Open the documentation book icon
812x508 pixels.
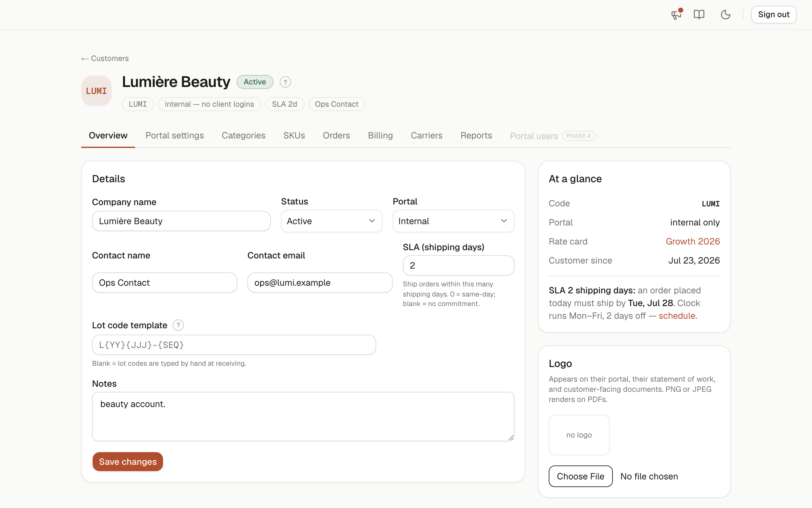tap(699, 15)
